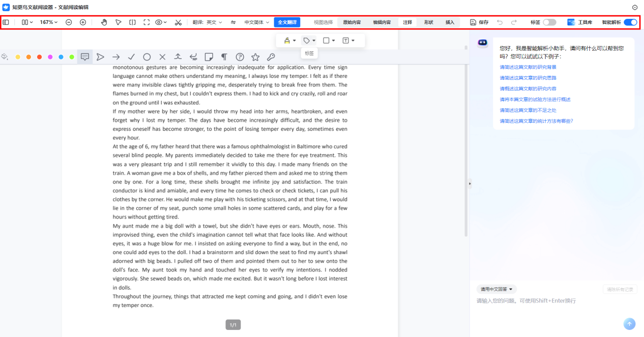Select the comment bubble annotation icon
The height and width of the screenshot is (337, 644).
85,57
